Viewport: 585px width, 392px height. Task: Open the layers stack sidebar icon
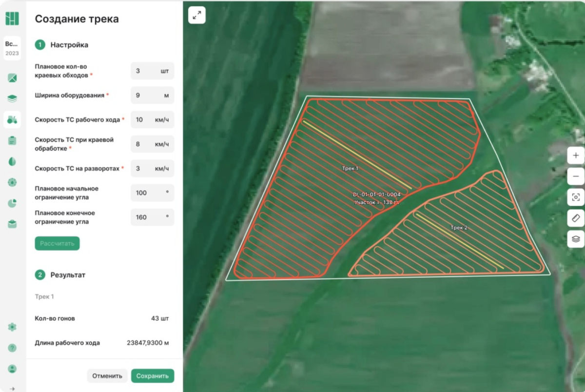pyautogui.click(x=12, y=98)
